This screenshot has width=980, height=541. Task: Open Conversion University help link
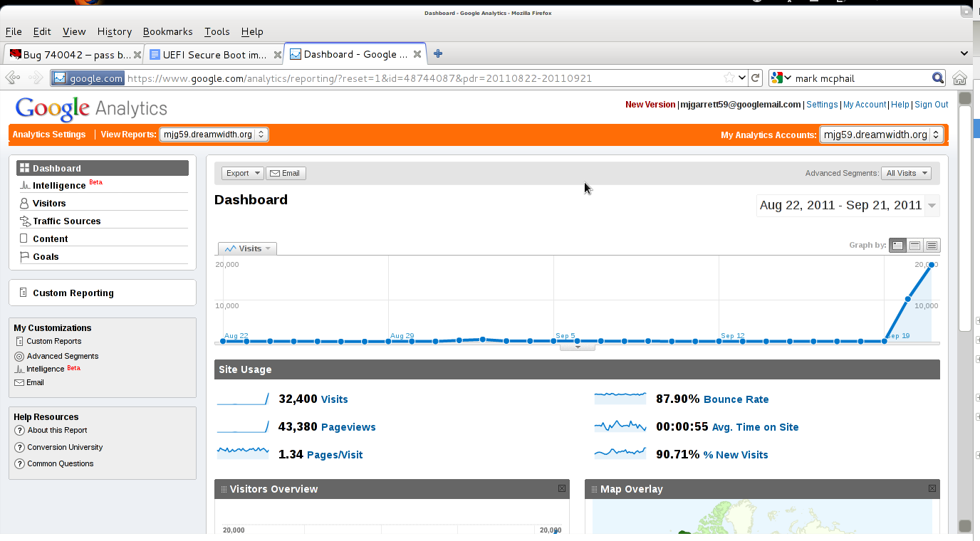pyautogui.click(x=65, y=447)
